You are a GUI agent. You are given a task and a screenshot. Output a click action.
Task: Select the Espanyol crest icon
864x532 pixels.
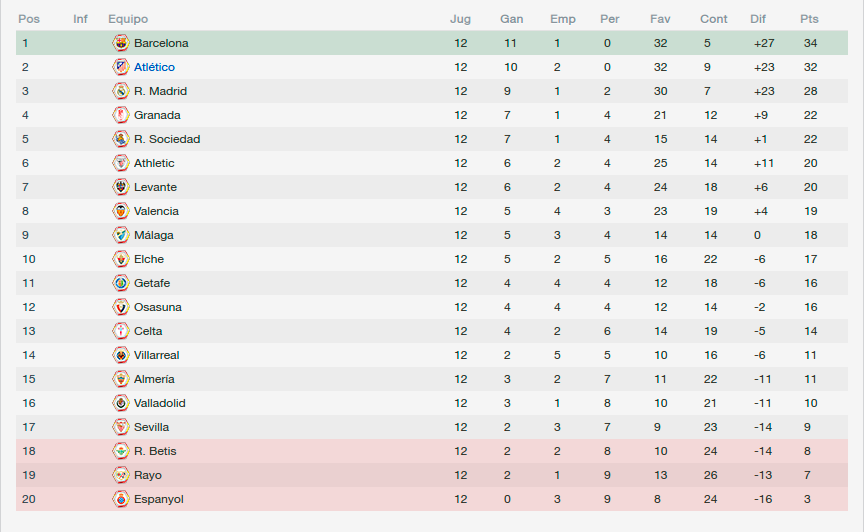click(121, 499)
